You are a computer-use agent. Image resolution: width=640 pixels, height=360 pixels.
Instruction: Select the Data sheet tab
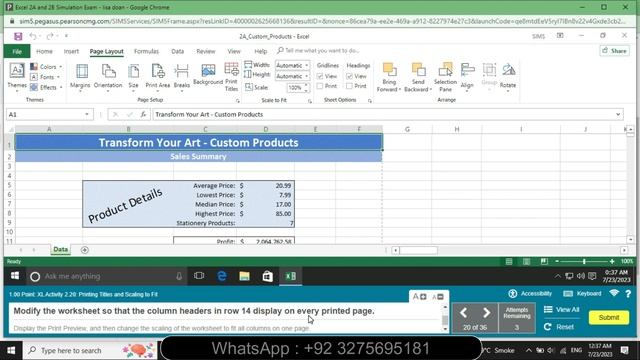60,249
